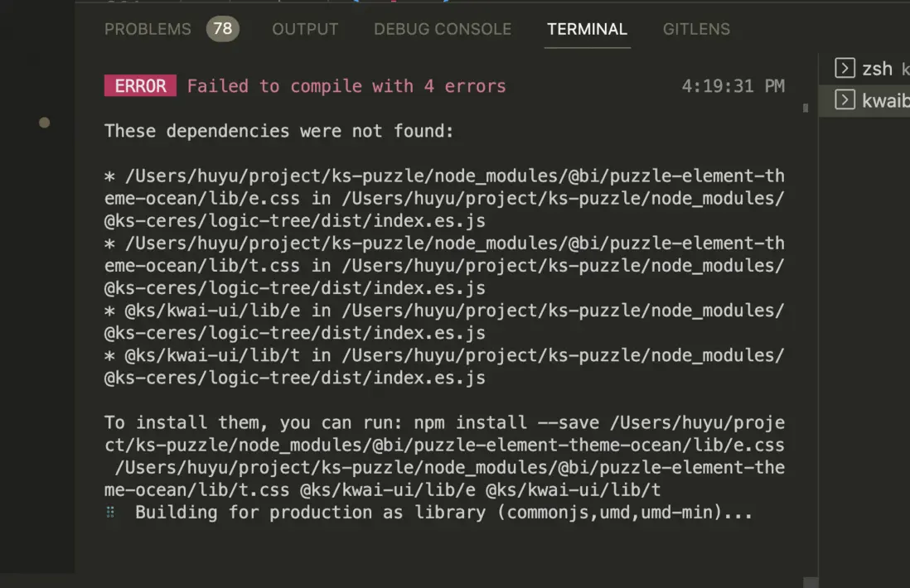Select the kwaib terminal session
This screenshot has height=588, width=910.
pos(885,101)
